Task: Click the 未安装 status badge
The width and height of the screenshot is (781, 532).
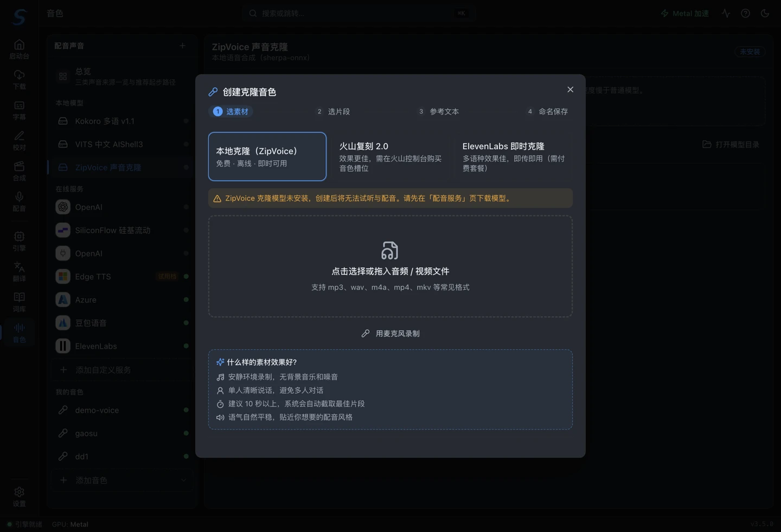Action: tap(750, 52)
